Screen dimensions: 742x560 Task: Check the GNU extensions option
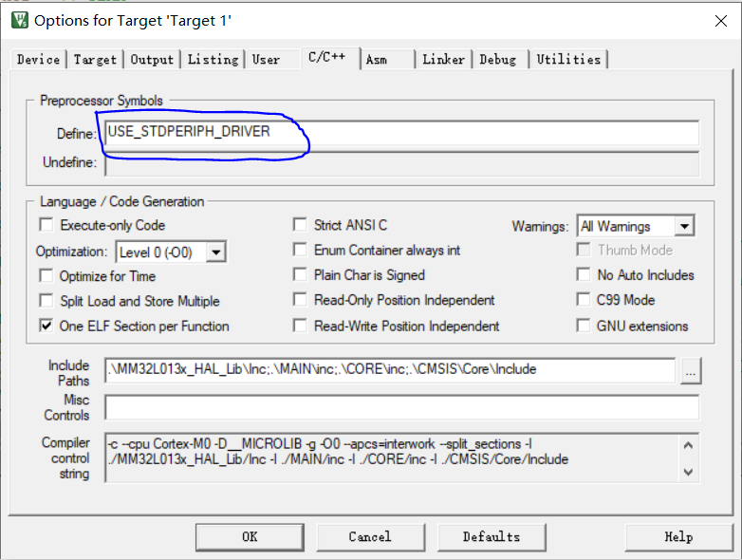click(583, 326)
